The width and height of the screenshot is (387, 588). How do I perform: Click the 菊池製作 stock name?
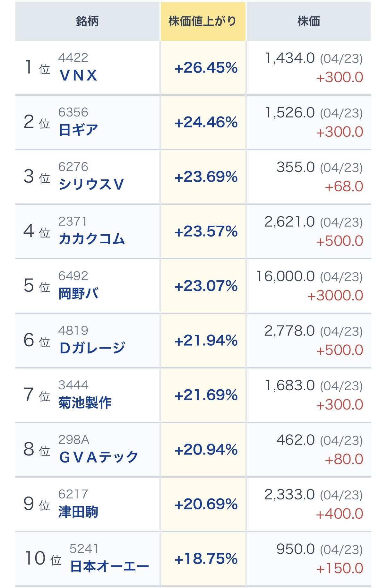coord(85,403)
